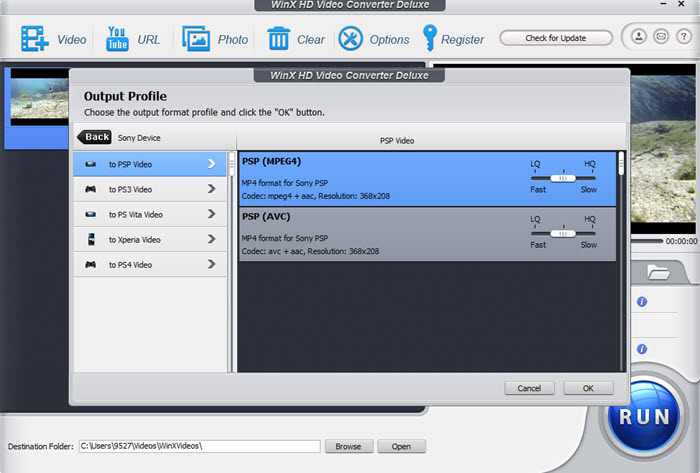Screen dimensions: 700x473
Task: Start conversion with RUN button
Action: tap(644, 417)
